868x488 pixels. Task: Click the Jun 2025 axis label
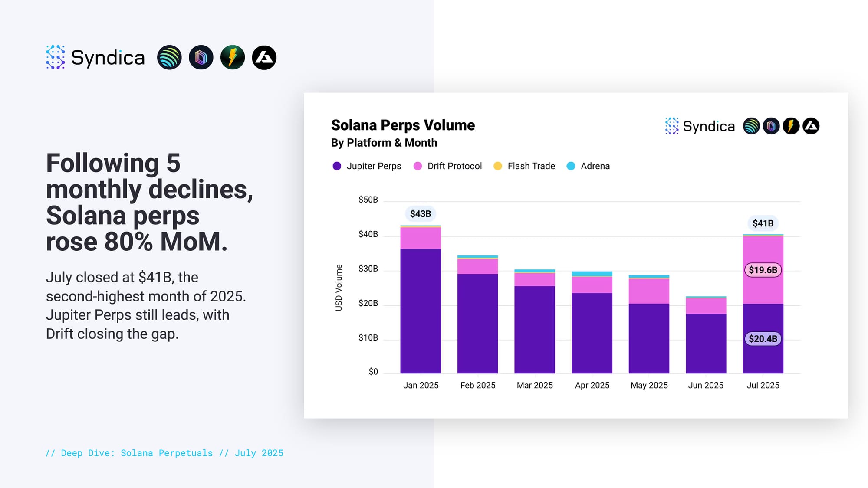pyautogui.click(x=706, y=385)
